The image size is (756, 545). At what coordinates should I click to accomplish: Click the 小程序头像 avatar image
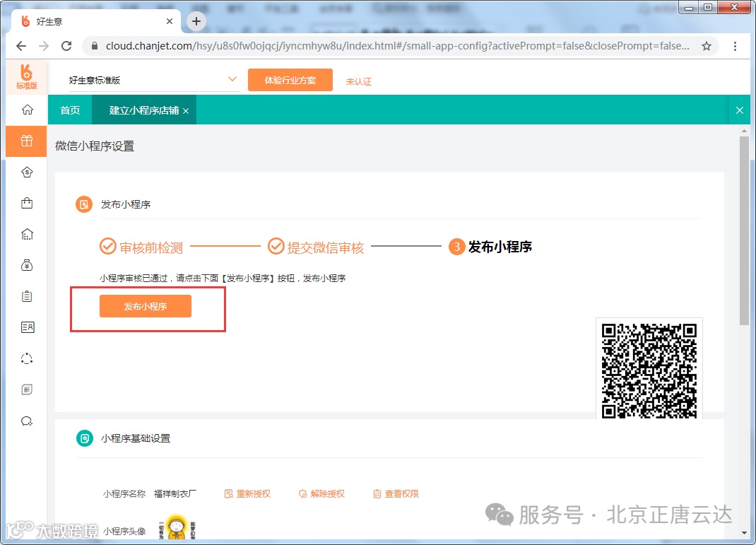pos(177,527)
